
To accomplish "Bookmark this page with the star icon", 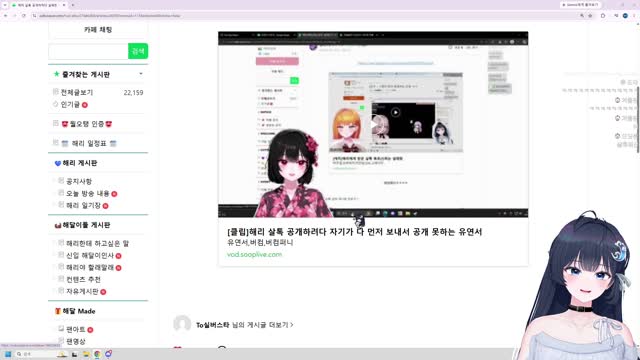I will [x=590, y=16].
